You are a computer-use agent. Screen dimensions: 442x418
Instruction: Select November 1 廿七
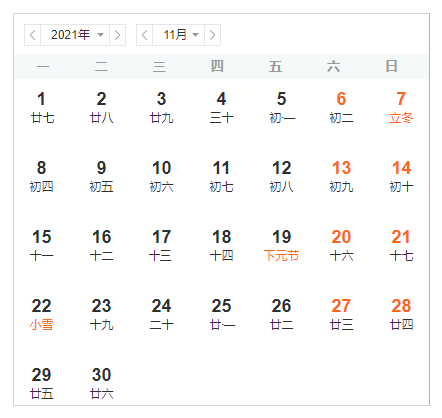pos(42,108)
